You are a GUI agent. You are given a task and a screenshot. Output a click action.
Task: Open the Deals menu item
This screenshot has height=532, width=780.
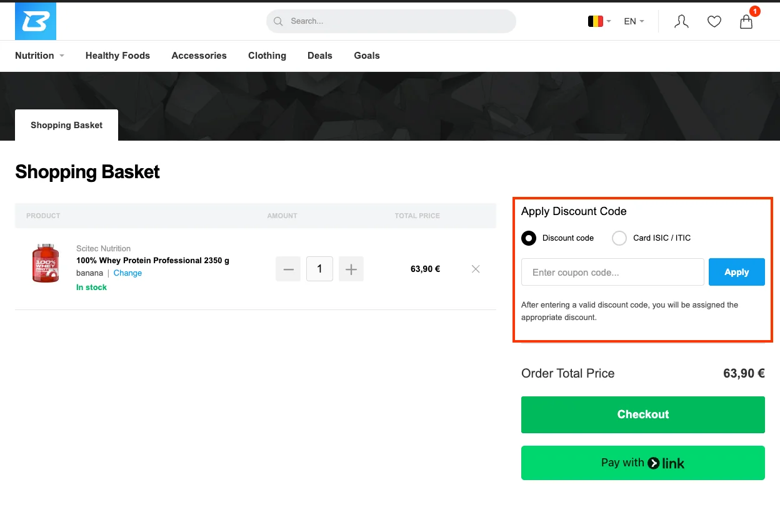click(x=319, y=56)
